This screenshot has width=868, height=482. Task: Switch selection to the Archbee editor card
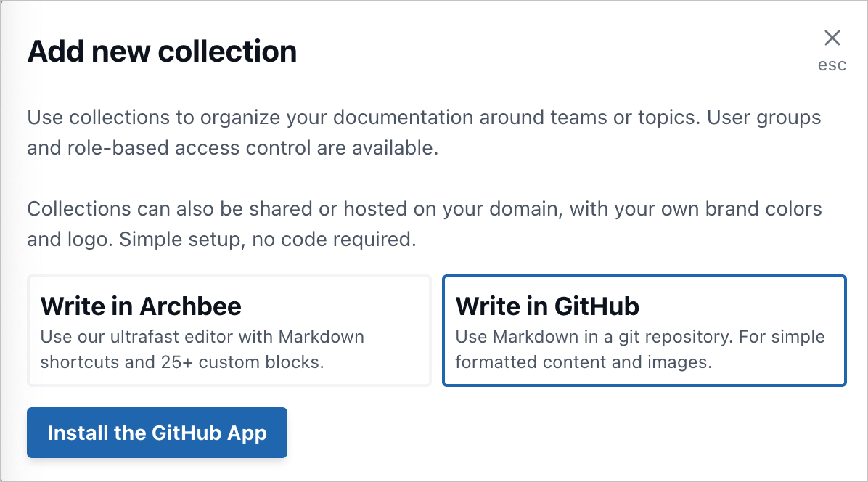229,330
